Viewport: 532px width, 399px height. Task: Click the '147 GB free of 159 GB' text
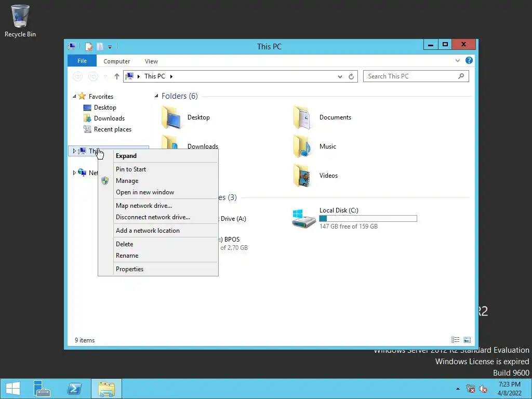349,227
